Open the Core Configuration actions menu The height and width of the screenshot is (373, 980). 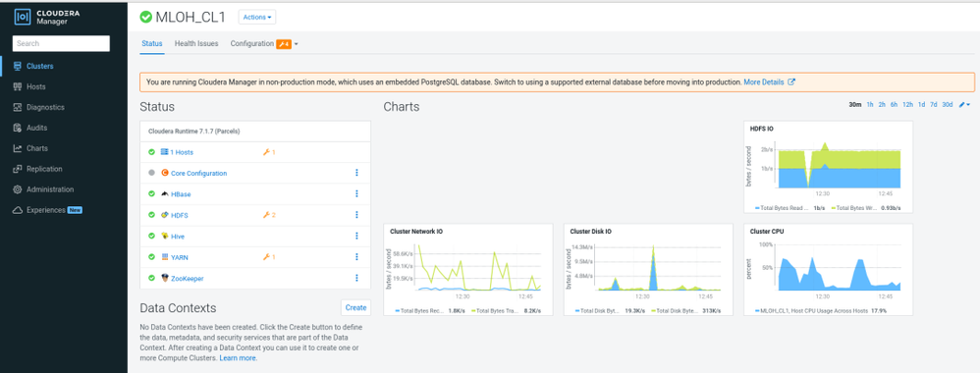tap(356, 173)
